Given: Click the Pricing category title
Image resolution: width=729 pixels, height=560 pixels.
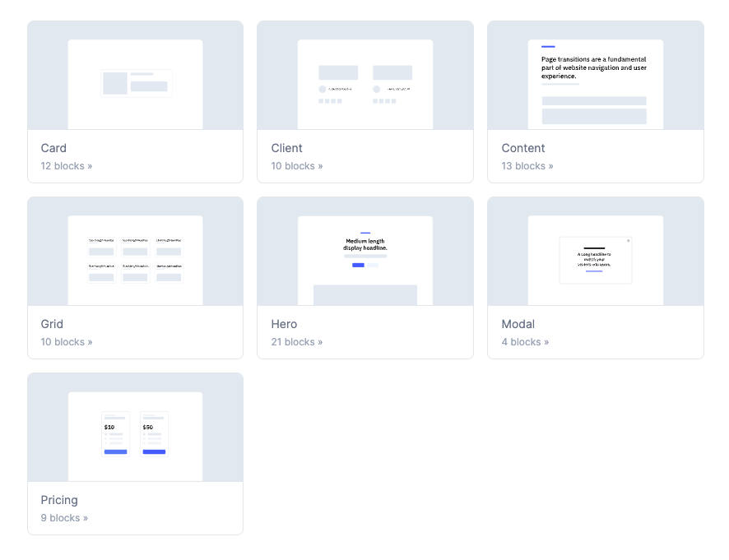Looking at the screenshot, I should (59, 501).
